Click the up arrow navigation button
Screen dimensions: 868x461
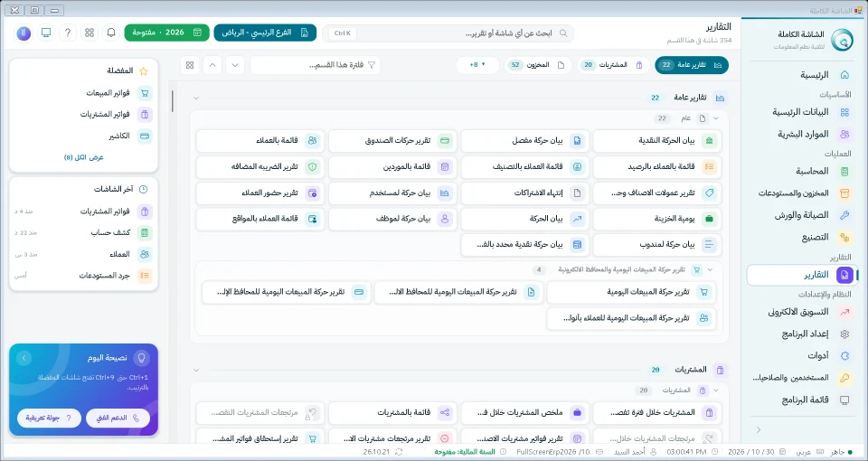tap(212, 65)
